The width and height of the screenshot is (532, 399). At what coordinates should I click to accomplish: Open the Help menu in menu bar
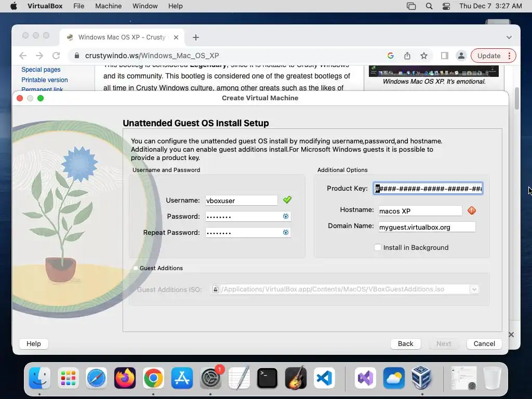[x=176, y=6]
